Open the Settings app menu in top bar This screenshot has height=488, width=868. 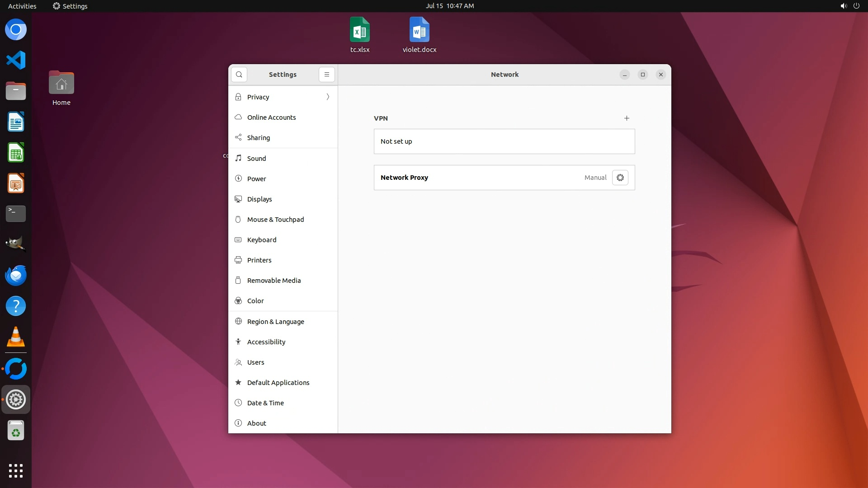pyautogui.click(x=70, y=6)
